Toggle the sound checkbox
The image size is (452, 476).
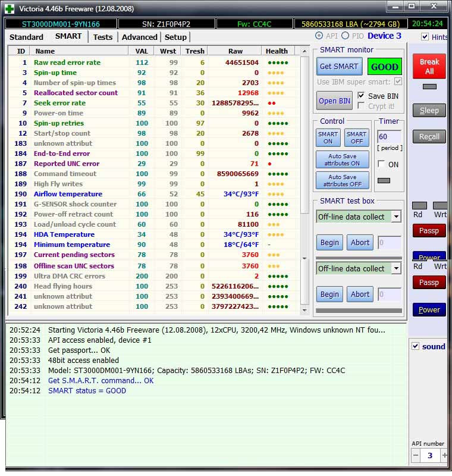point(416,346)
